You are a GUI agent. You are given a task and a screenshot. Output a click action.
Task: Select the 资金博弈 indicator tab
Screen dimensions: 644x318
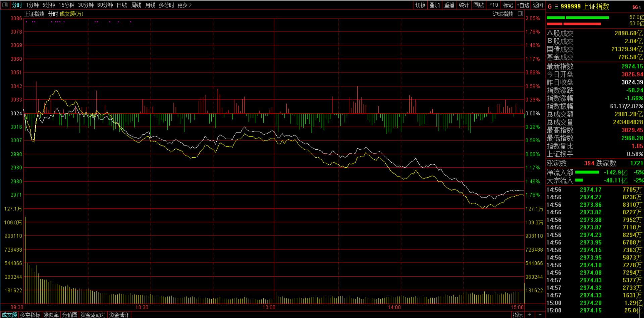[119, 315]
